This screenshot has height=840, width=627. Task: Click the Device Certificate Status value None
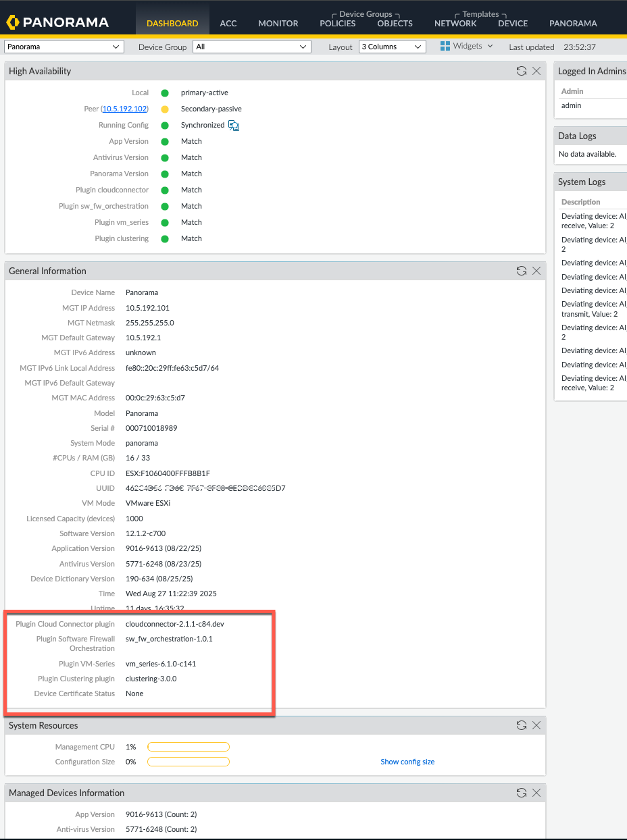coord(134,693)
